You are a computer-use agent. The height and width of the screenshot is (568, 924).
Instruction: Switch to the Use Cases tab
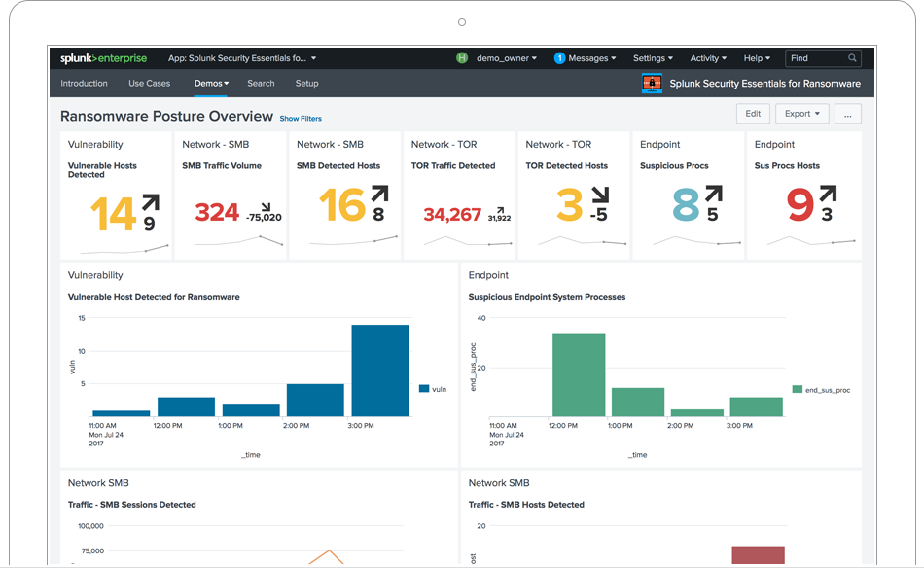click(149, 83)
